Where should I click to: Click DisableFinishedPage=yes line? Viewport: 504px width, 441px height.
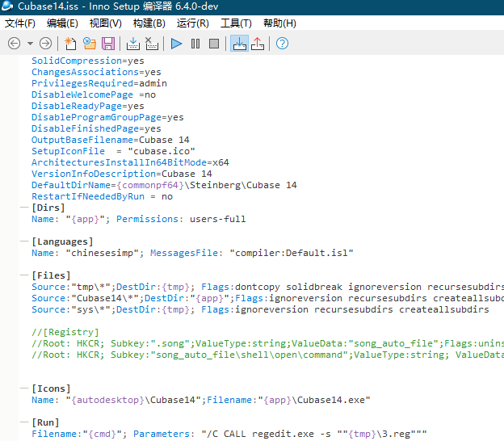coord(96,128)
